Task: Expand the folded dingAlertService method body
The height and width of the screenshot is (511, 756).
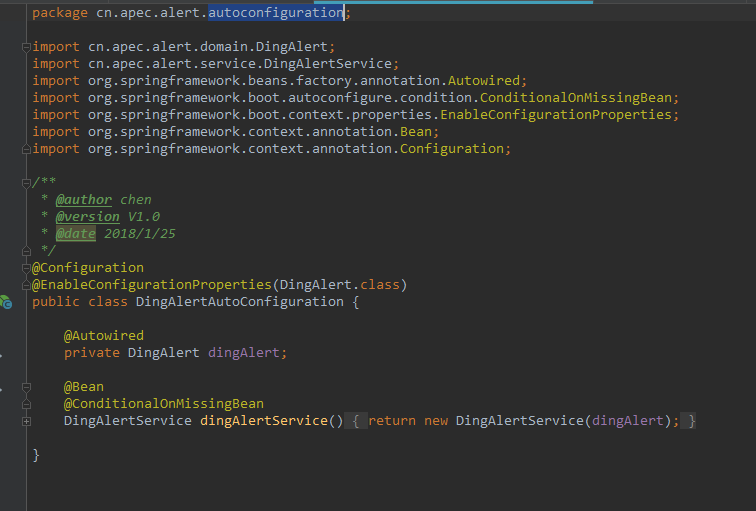Action: pos(26,421)
